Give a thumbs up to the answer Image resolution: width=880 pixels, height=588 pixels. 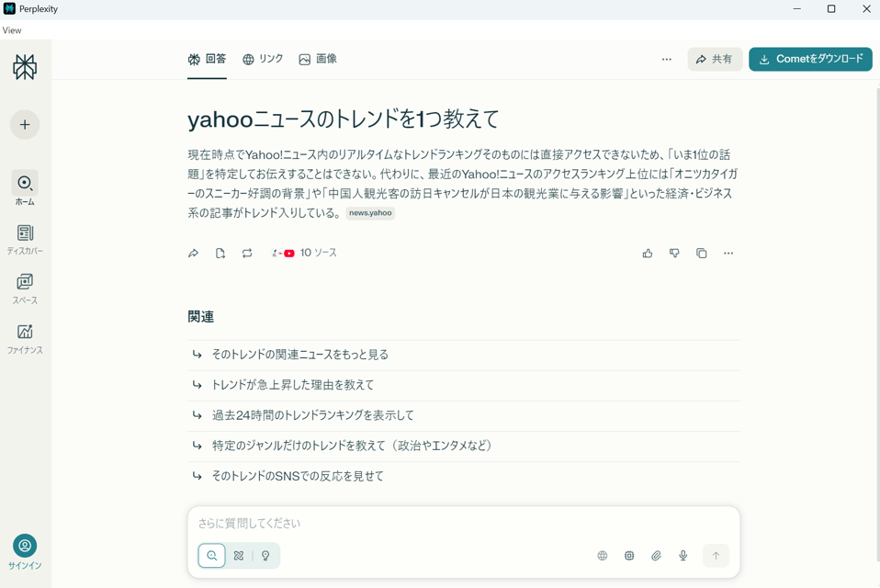coord(647,253)
